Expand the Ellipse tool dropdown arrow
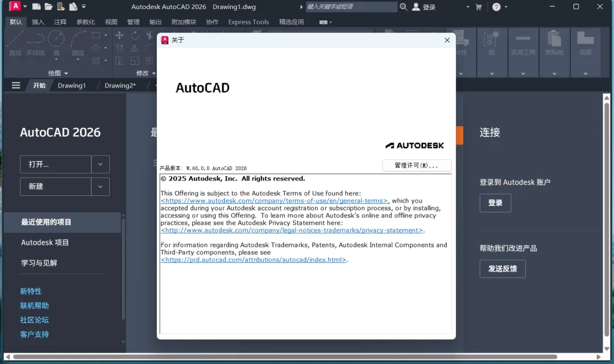614x364 pixels. (105, 48)
